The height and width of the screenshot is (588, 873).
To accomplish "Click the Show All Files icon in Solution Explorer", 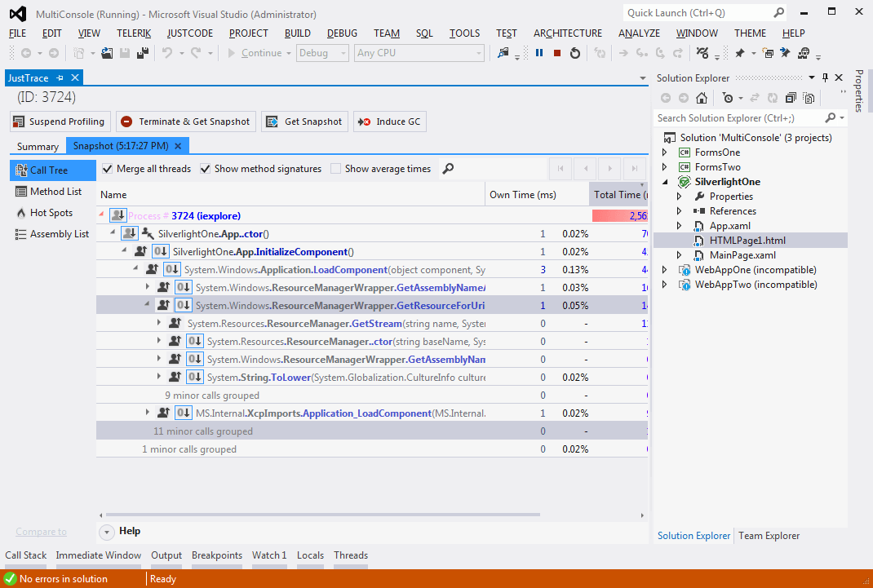I will click(809, 98).
